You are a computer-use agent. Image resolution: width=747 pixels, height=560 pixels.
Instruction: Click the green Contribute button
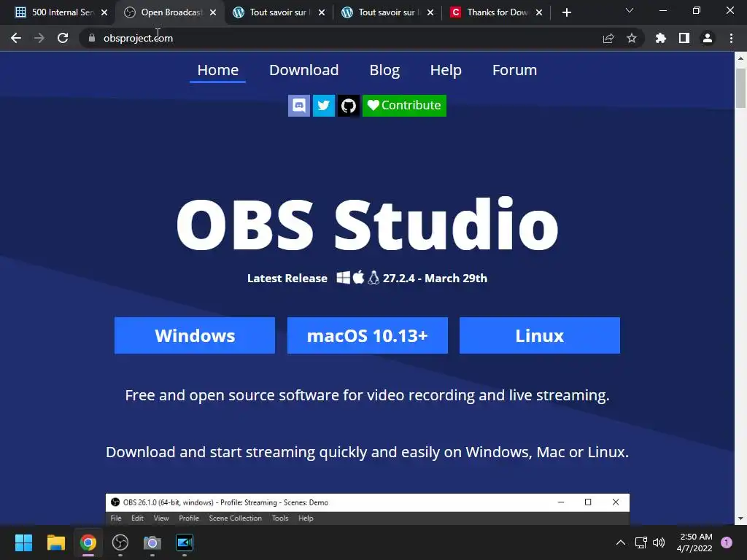click(404, 105)
